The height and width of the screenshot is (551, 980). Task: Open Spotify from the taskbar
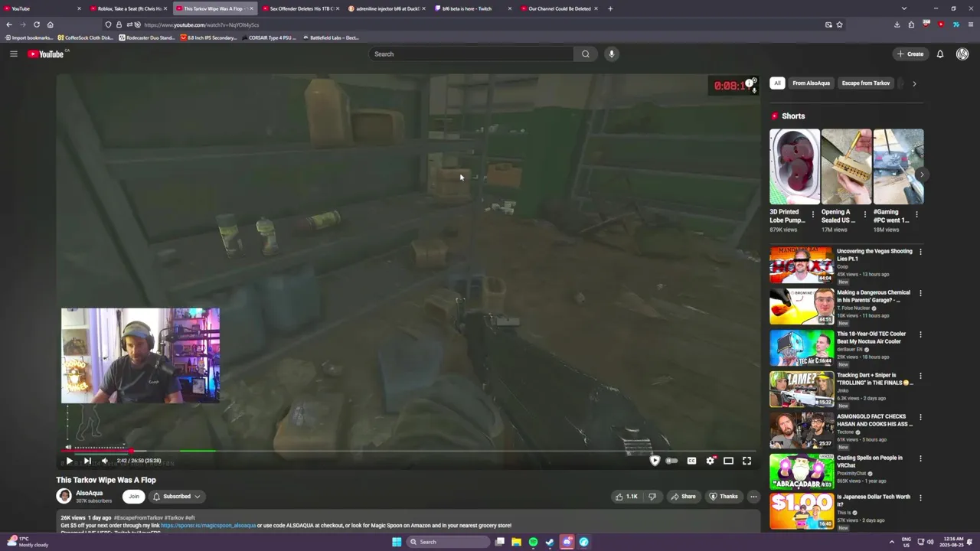(x=533, y=542)
